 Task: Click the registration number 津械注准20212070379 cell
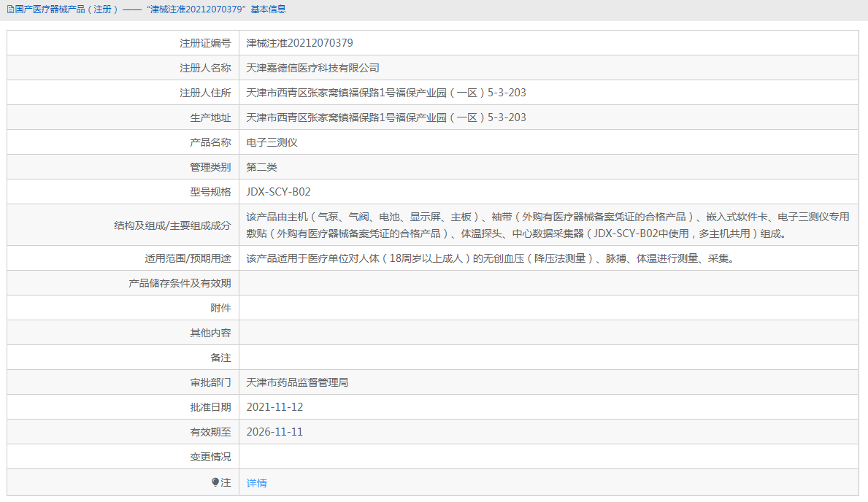click(x=299, y=42)
